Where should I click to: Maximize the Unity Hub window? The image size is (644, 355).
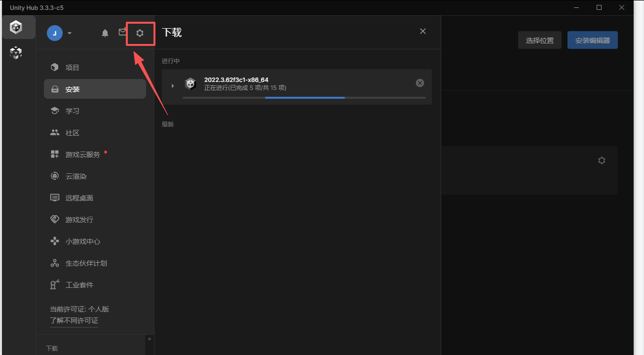point(599,7)
